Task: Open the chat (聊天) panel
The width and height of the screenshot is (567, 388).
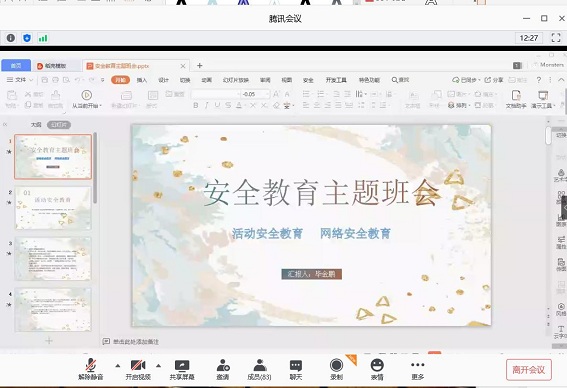Action: [x=295, y=369]
